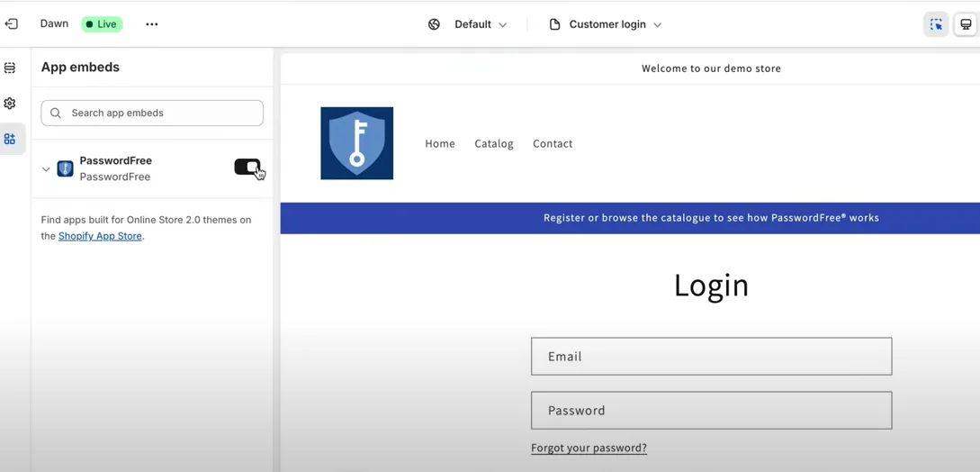
Task: Click the magnifier icon in search box
Action: 56,113
